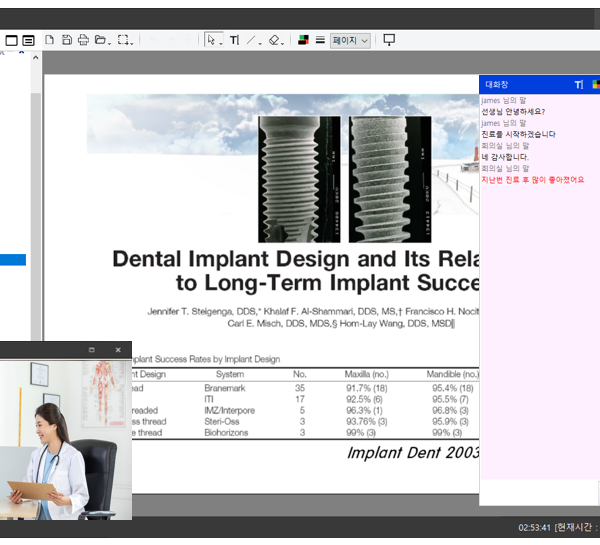The height and width of the screenshot is (545, 600).
Task: Click the 'System' table column header
Action: point(230,374)
